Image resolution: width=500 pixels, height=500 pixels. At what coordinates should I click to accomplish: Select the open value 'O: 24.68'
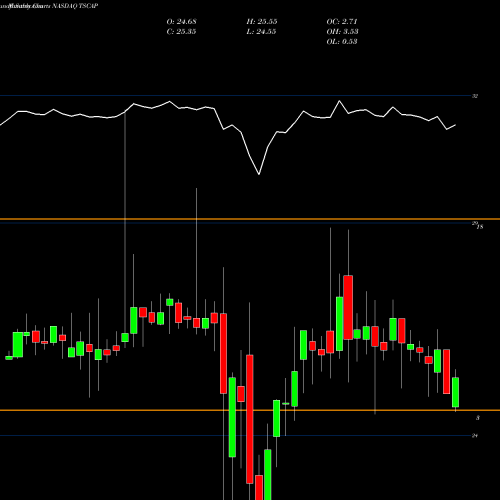pyautogui.click(x=181, y=22)
